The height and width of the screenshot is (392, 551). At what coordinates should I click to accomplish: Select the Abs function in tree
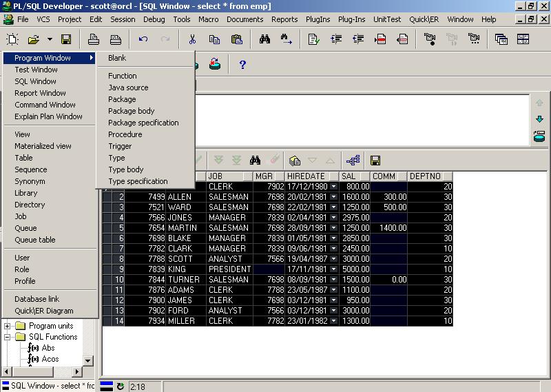48,348
